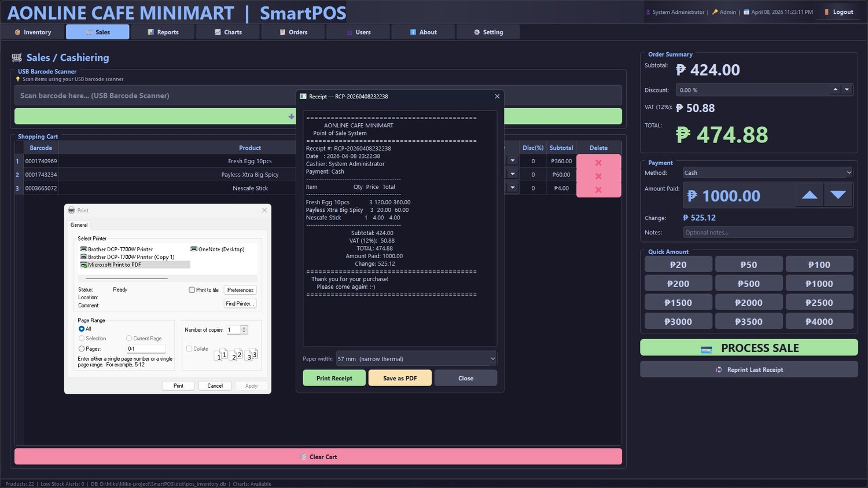The height and width of the screenshot is (488, 868).
Task: Open the dropdown on the Payless Xtra row
Action: point(512,174)
